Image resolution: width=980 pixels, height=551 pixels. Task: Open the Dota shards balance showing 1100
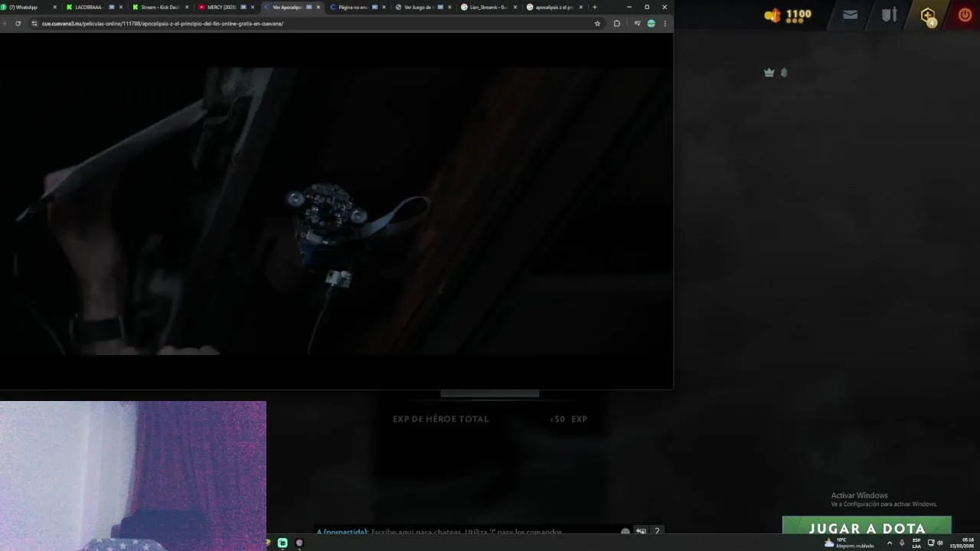(x=789, y=15)
